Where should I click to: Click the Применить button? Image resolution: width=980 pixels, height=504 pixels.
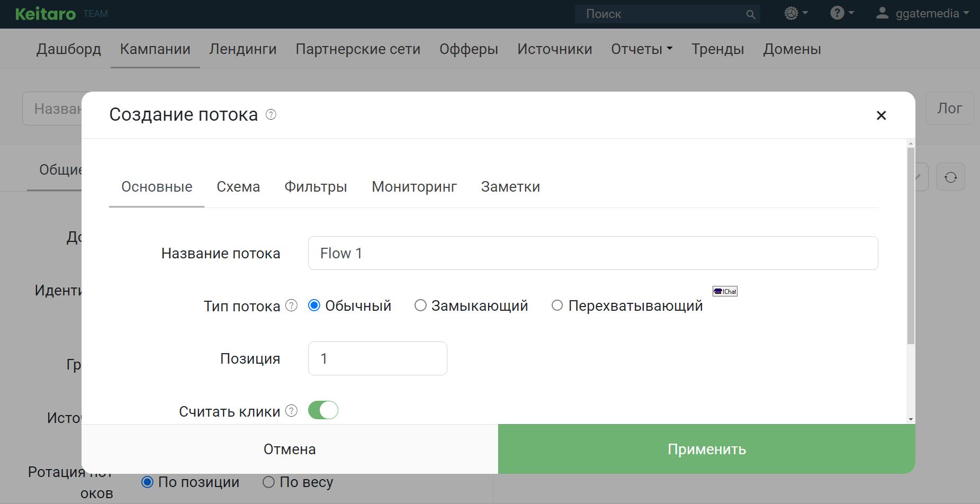(x=706, y=449)
